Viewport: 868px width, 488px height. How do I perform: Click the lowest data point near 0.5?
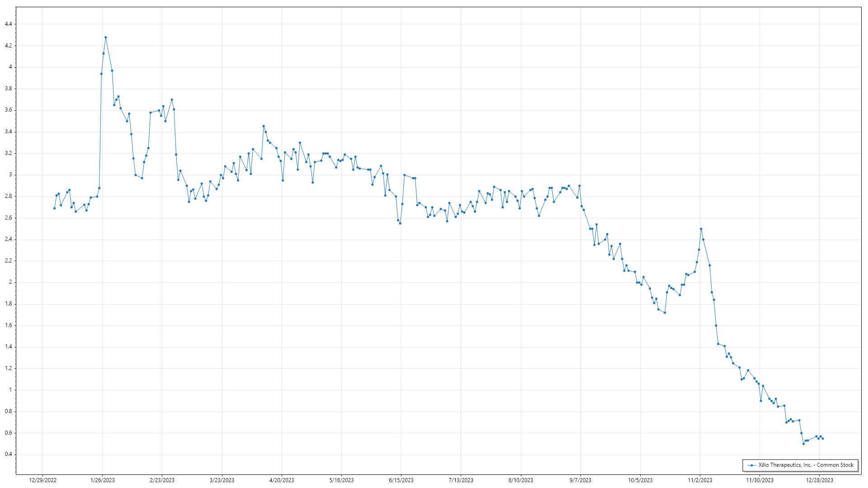pos(803,444)
